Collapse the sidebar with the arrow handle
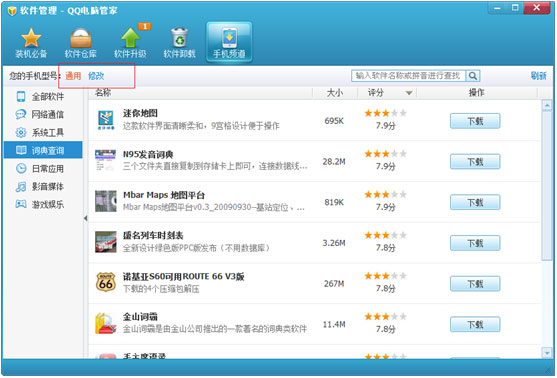This screenshot has width=557, height=378. click(x=86, y=218)
